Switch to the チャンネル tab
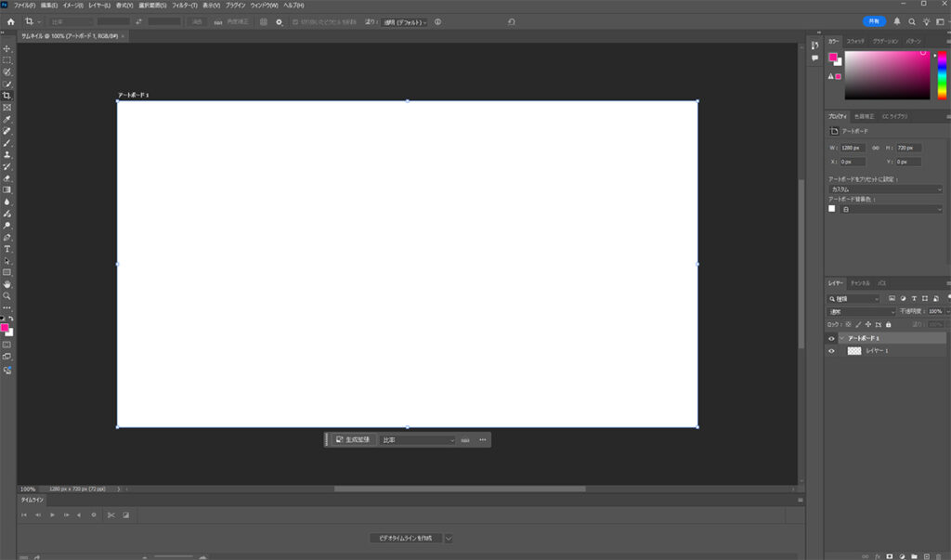Screen dimensions: 951x560 (x=860, y=283)
